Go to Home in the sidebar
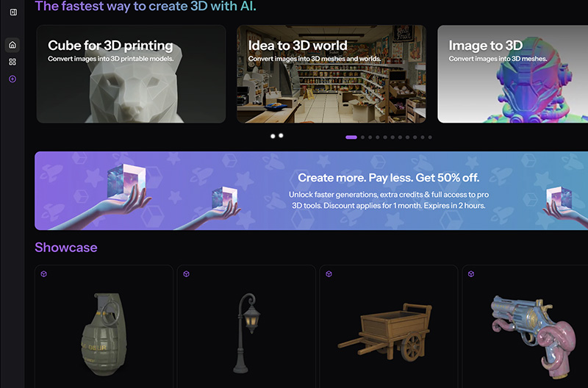The height and width of the screenshot is (388, 588). point(12,45)
